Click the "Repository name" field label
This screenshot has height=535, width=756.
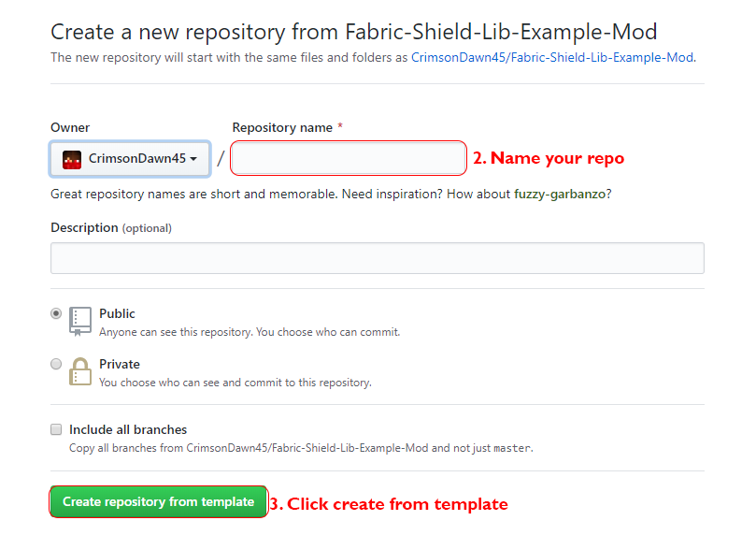click(x=282, y=127)
